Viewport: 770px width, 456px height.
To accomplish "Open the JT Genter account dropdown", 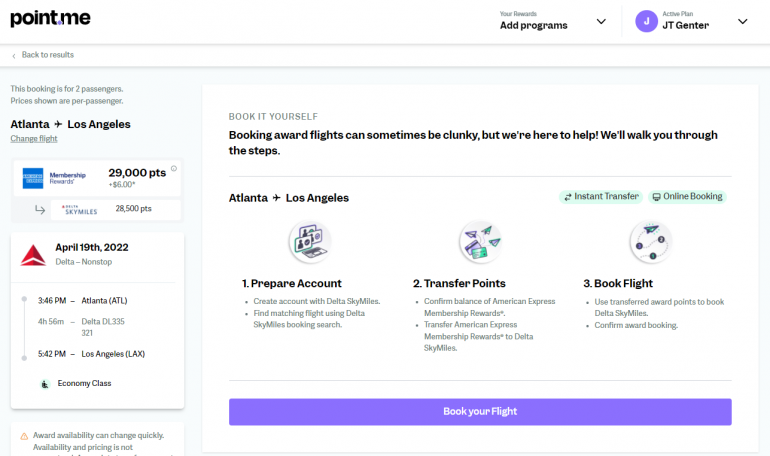I will (742, 21).
